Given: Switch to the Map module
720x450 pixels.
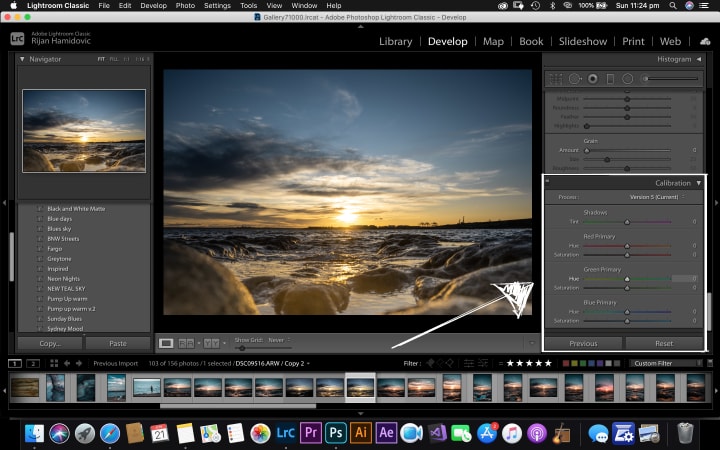Looking at the screenshot, I should (493, 41).
